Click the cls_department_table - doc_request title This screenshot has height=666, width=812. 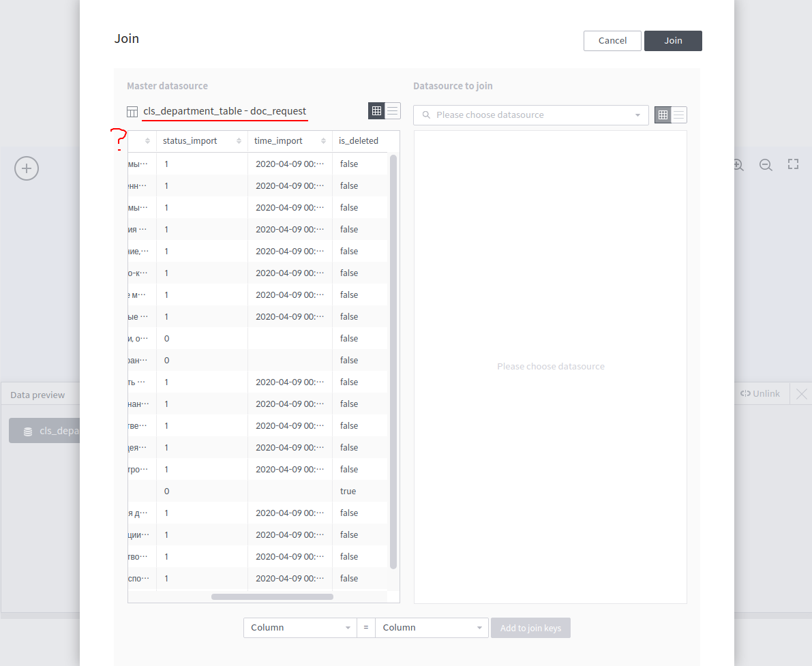coord(225,111)
